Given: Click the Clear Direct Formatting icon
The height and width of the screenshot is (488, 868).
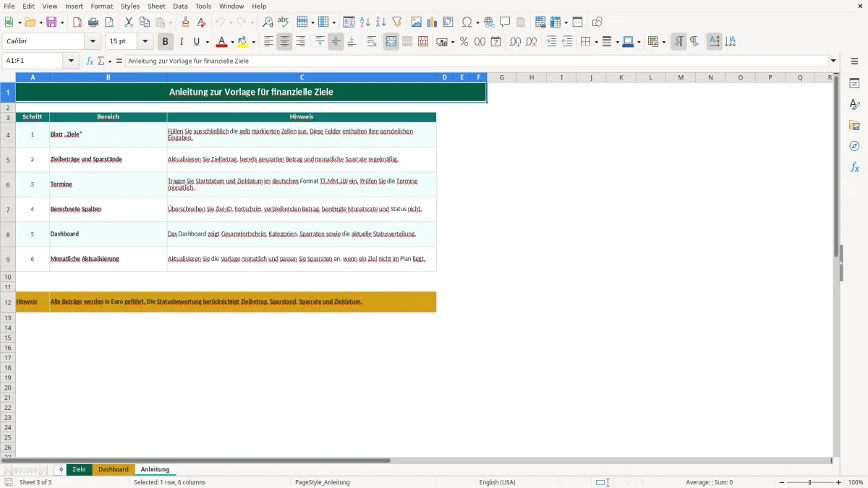Looking at the screenshot, I should (202, 22).
